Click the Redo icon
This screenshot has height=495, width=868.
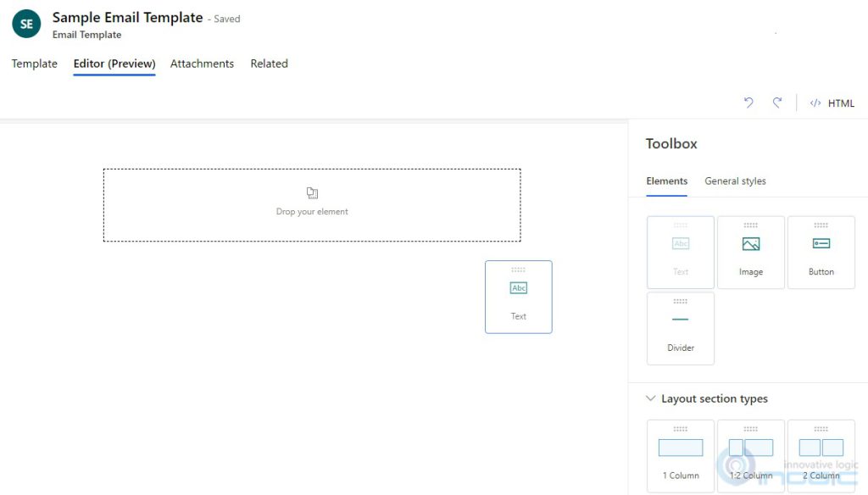pos(777,103)
